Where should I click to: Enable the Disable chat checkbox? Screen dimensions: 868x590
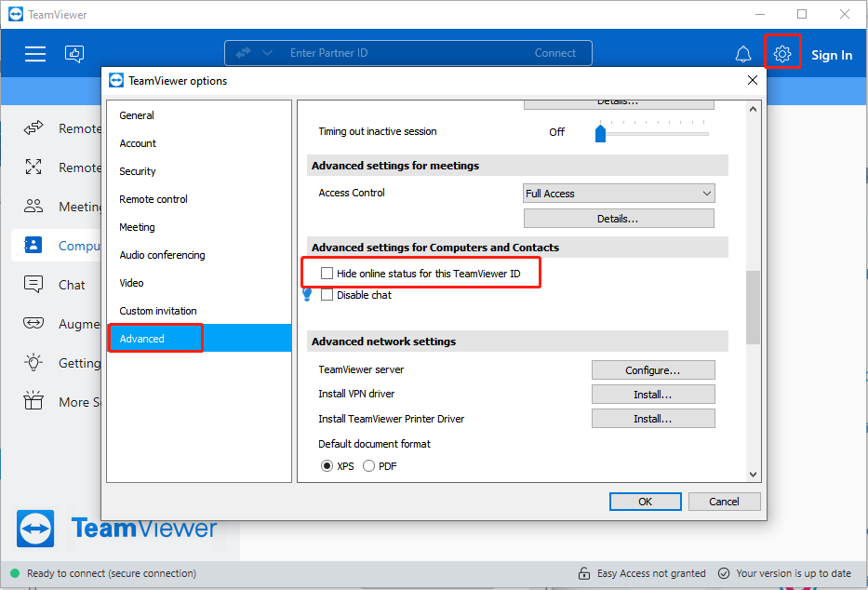(327, 295)
